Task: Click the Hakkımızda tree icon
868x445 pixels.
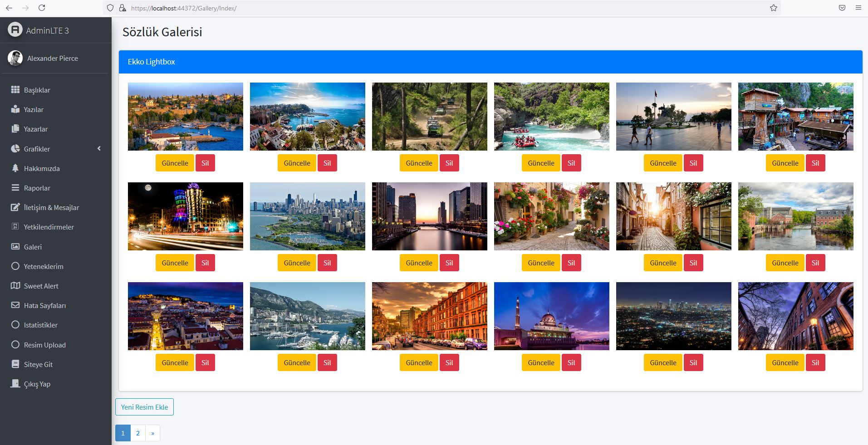Action: [x=15, y=168]
